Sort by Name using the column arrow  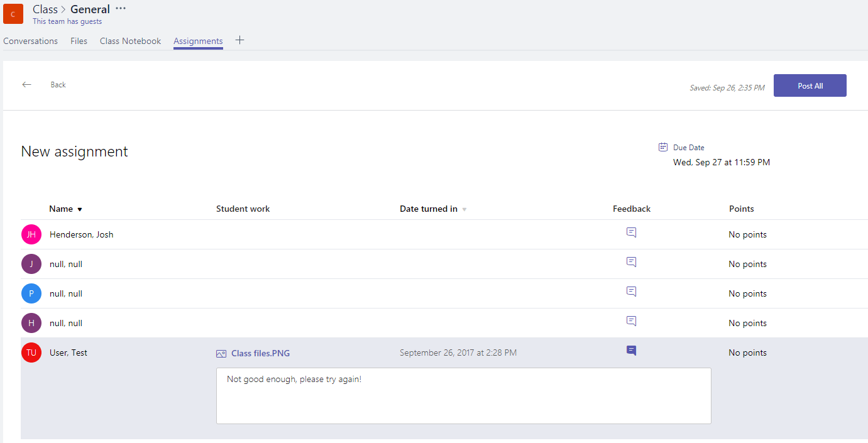80,209
